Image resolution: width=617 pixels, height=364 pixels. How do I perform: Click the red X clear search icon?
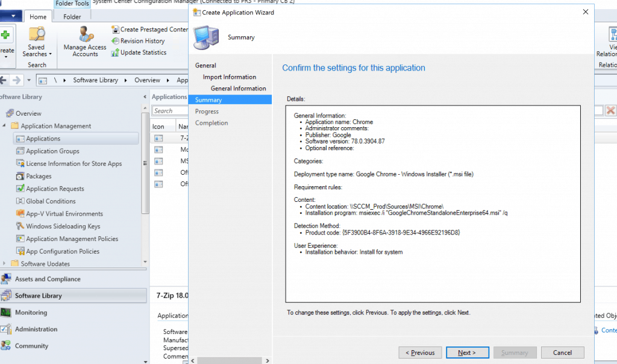tap(611, 110)
